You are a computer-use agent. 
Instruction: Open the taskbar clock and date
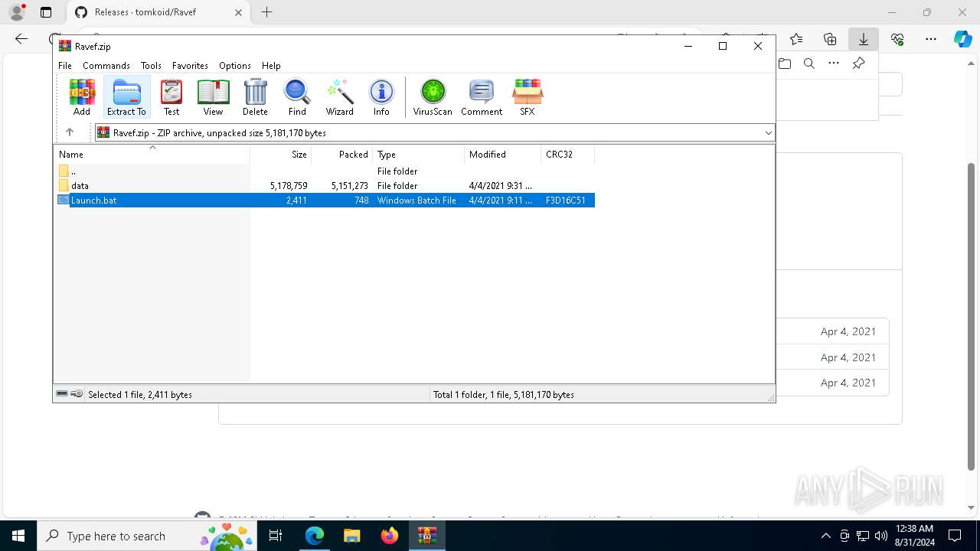[913, 536]
